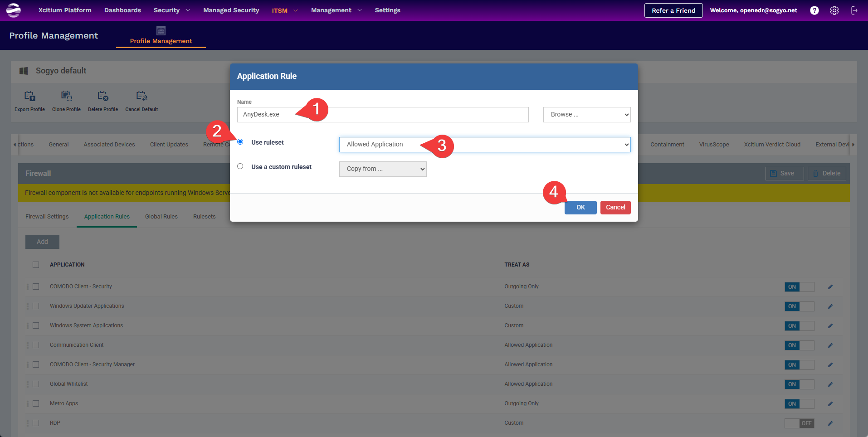Toggle the RDP rule switch on
Screen dimensions: 868x437
800,423
